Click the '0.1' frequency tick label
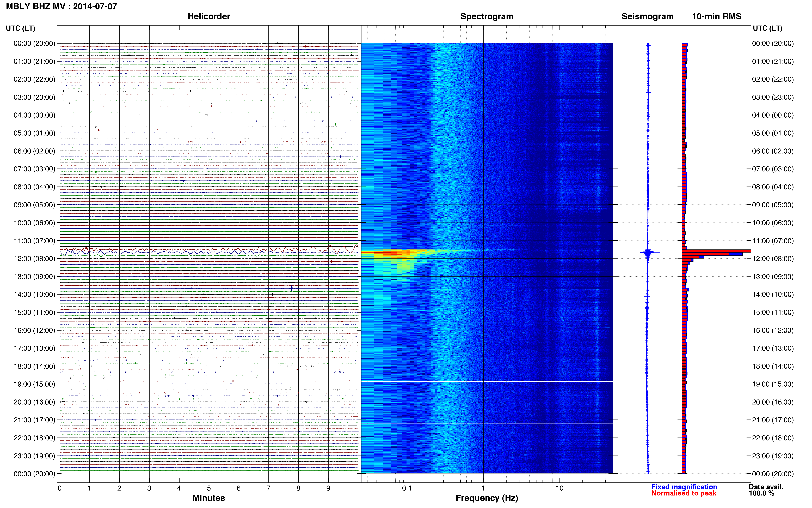The width and height of the screenshot is (812, 508). click(407, 488)
